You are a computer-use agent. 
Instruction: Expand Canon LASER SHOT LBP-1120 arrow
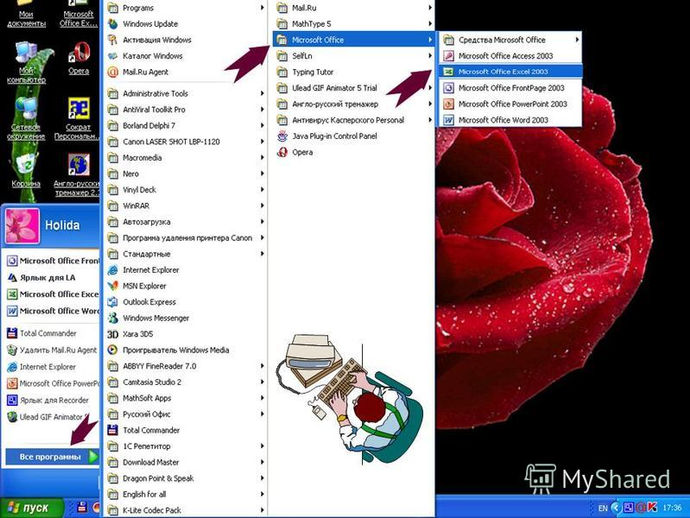pos(262,141)
